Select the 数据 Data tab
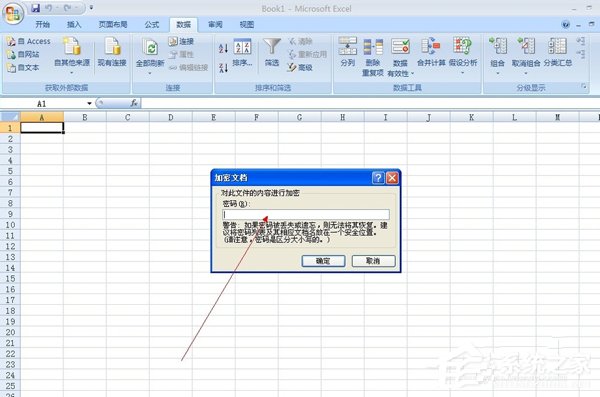600x397 pixels. [x=183, y=25]
